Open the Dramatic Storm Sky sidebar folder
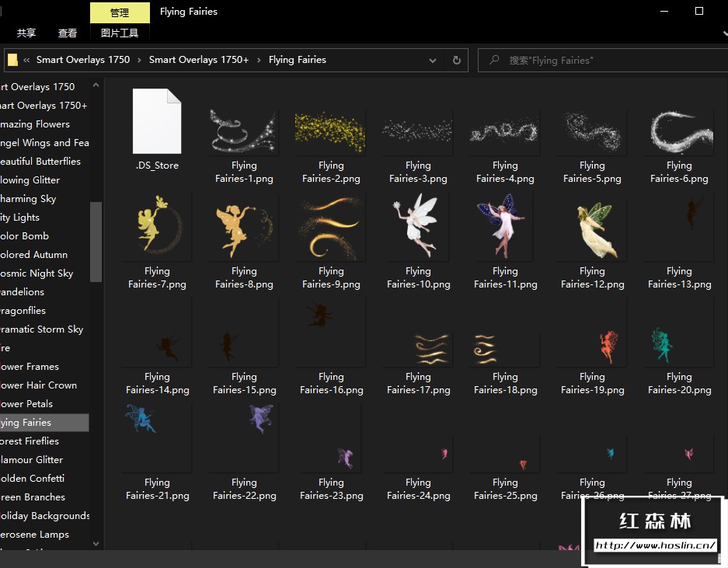728x568 pixels. tap(42, 329)
